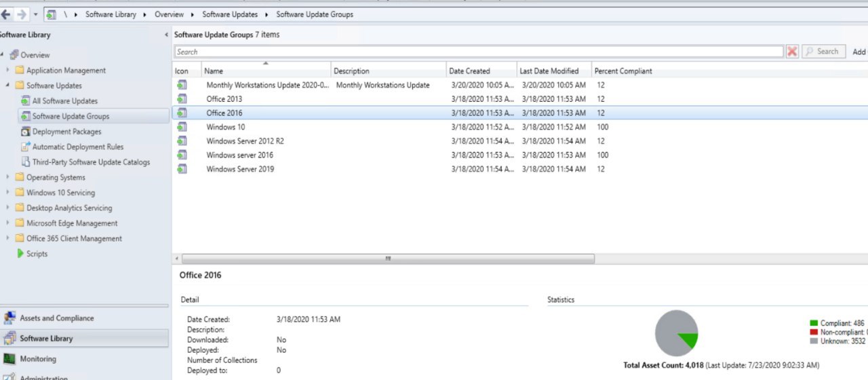The height and width of the screenshot is (380, 868).
Task: Click the Application Management folder icon
Action: [20, 70]
